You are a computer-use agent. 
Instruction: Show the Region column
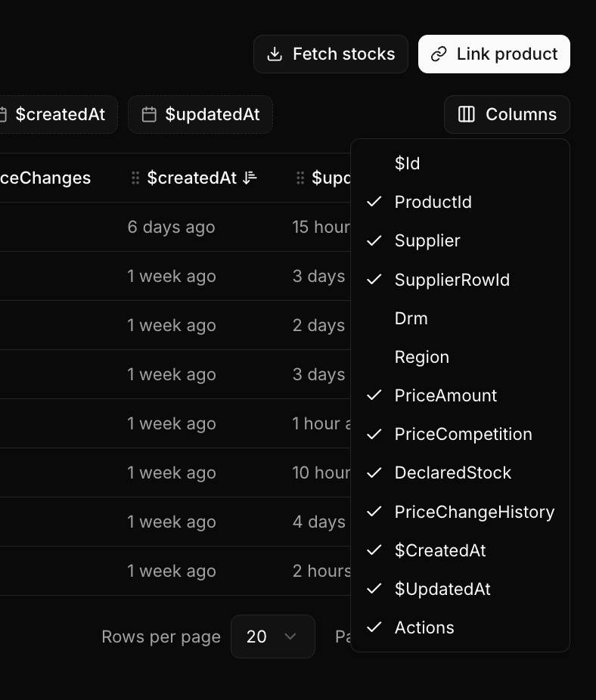pyautogui.click(x=421, y=357)
